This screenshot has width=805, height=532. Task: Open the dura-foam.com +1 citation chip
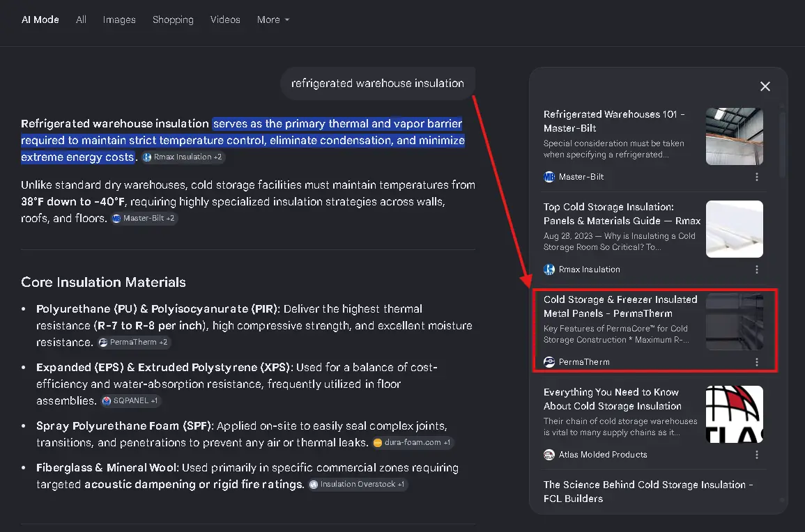(x=412, y=442)
